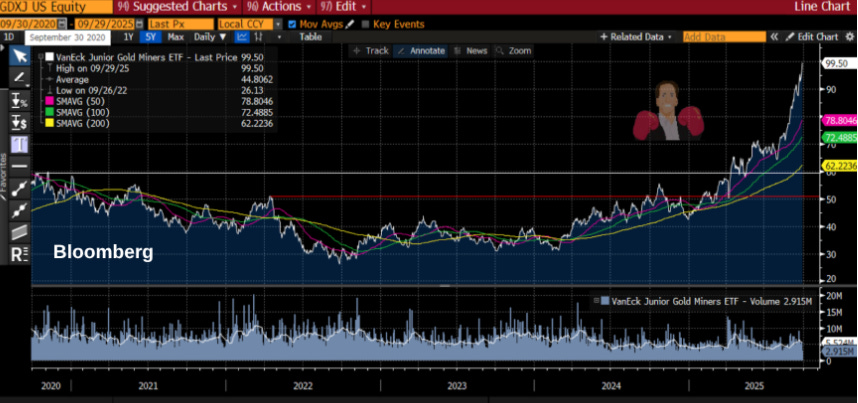Set range to 1D
The height and width of the screenshot is (403, 858).
click(x=9, y=37)
